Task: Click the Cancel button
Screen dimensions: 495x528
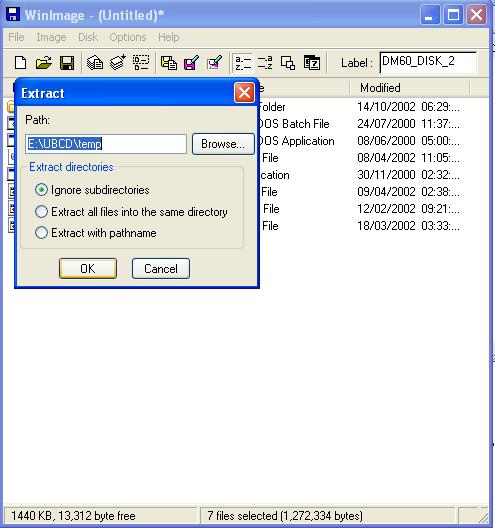Action: [x=161, y=268]
